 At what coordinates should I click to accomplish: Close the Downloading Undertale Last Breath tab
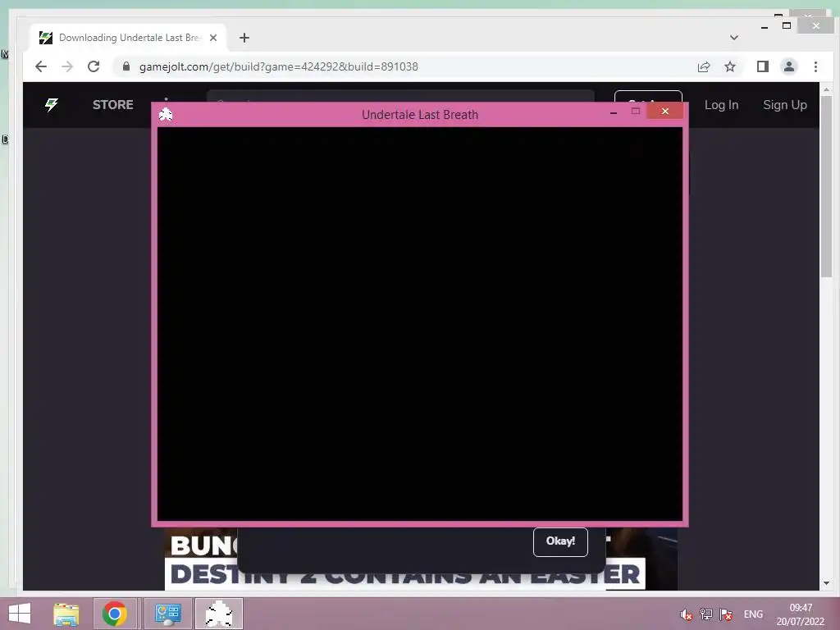click(212, 38)
